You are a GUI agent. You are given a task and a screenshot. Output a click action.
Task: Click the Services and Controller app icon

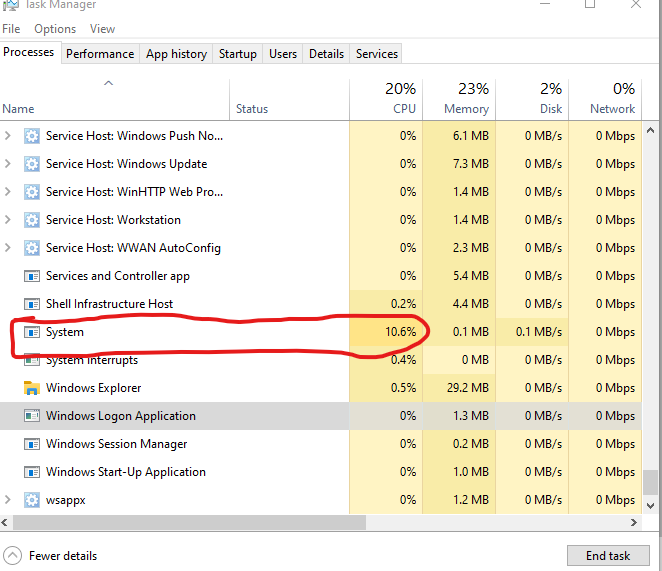pos(32,276)
